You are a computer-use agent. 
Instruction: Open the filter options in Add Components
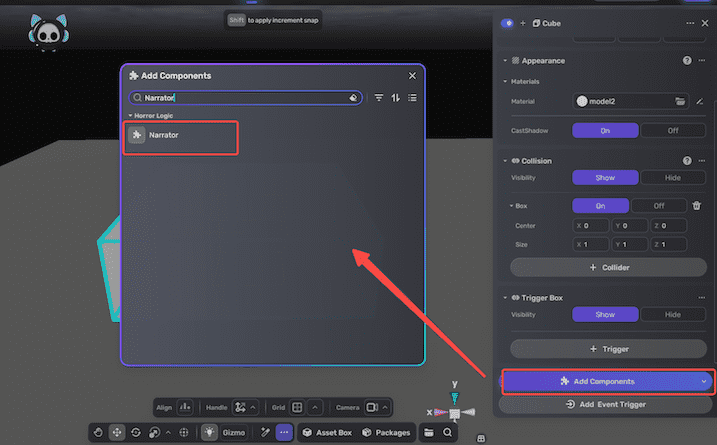pyautogui.click(x=379, y=98)
